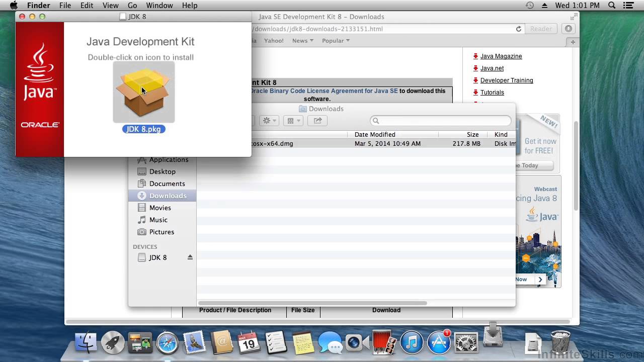The image size is (644, 362).
Task: Open Spotlight search magnifier
Action: click(612, 6)
